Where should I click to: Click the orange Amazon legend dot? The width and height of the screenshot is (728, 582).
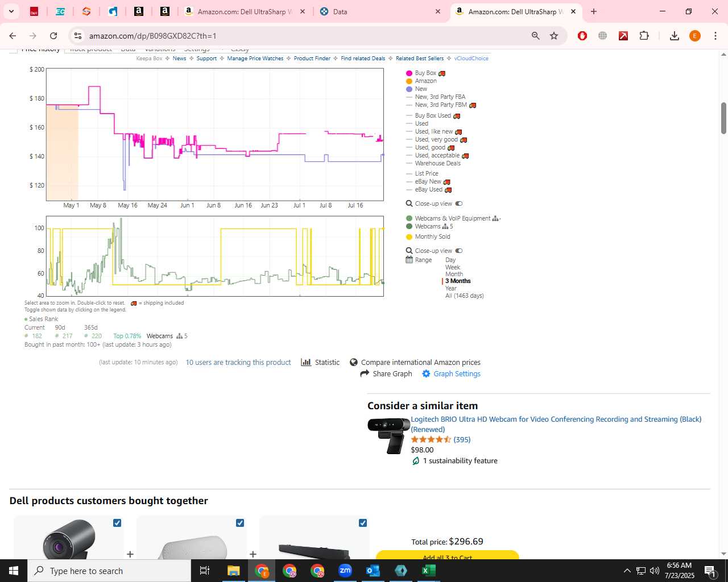click(x=409, y=81)
